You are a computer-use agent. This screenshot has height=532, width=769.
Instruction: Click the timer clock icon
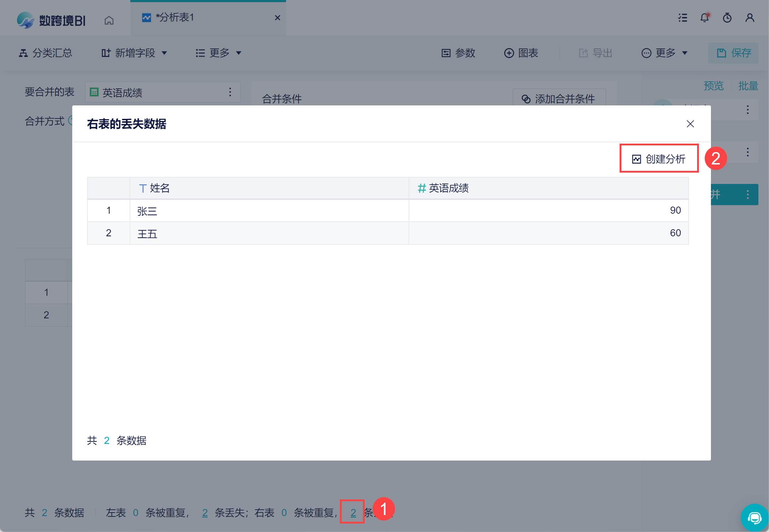[727, 18]
